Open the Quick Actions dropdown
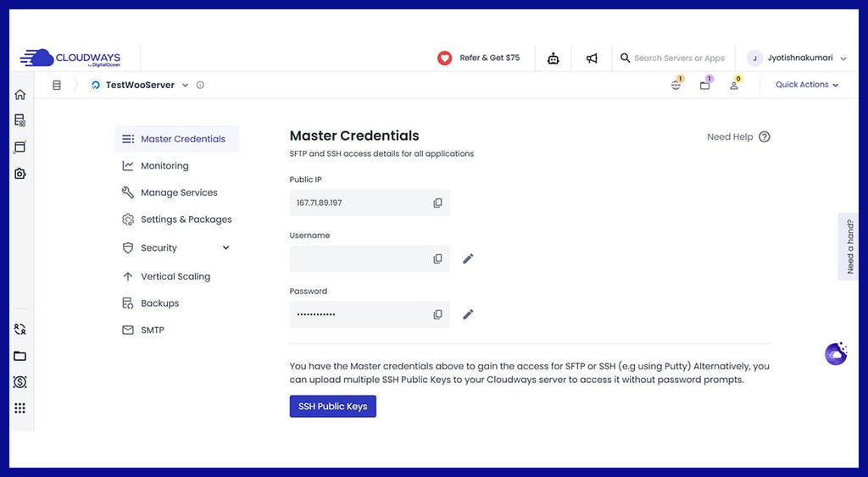This screenshot has width=868, height=477. [x=807, y=85]
